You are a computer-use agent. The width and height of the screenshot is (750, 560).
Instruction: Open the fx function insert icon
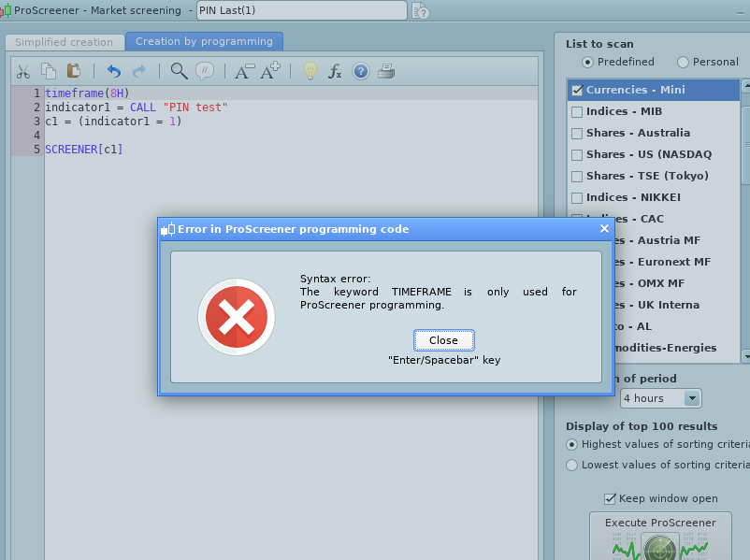pyautogui.click(x=335, y=72)
